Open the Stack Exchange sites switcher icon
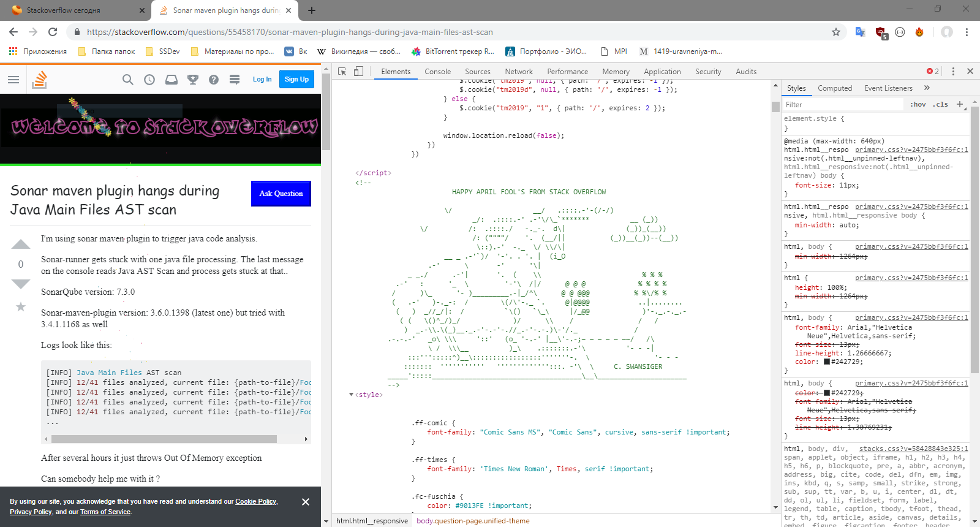The width and height of the screenshot is (980, 527). 235,80
